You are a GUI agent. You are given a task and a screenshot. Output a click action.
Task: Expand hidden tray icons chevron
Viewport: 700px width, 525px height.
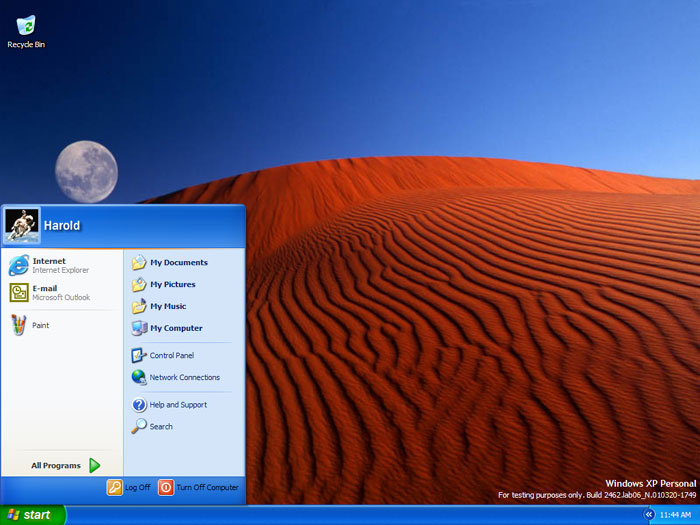point(649,515)
